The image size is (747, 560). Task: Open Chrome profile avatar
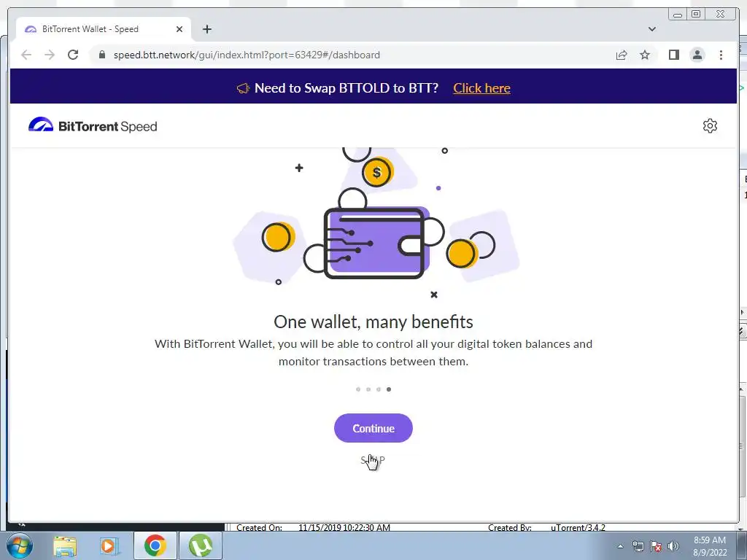[x=697, y=55]
